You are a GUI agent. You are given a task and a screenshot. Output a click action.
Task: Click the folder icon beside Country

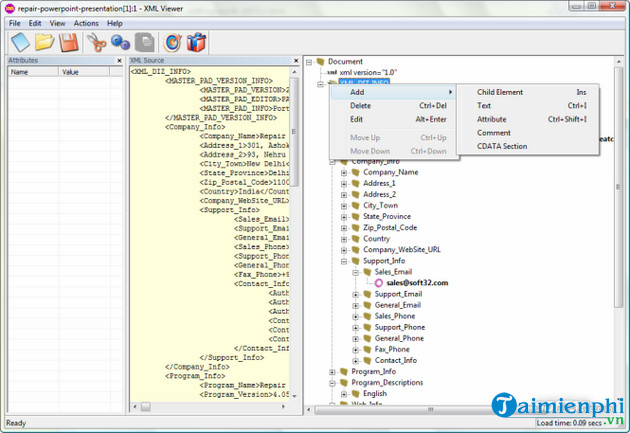pos(356,239)
